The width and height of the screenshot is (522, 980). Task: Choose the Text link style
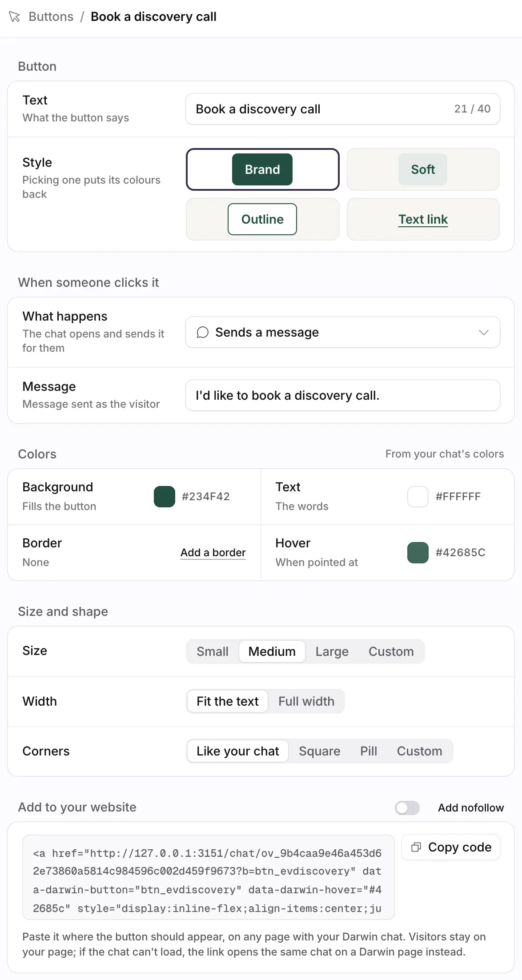(x=423, y=219)
